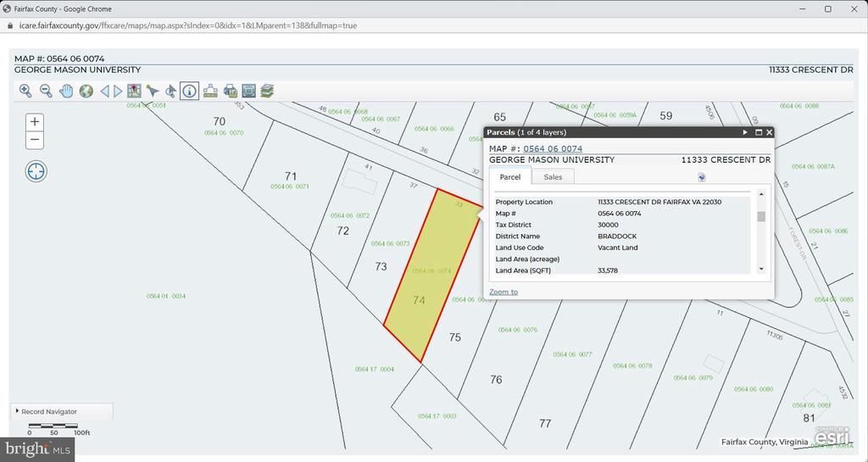Click the locate crosshair button
The height and width of the screenshot is (462, 868).
36,171
